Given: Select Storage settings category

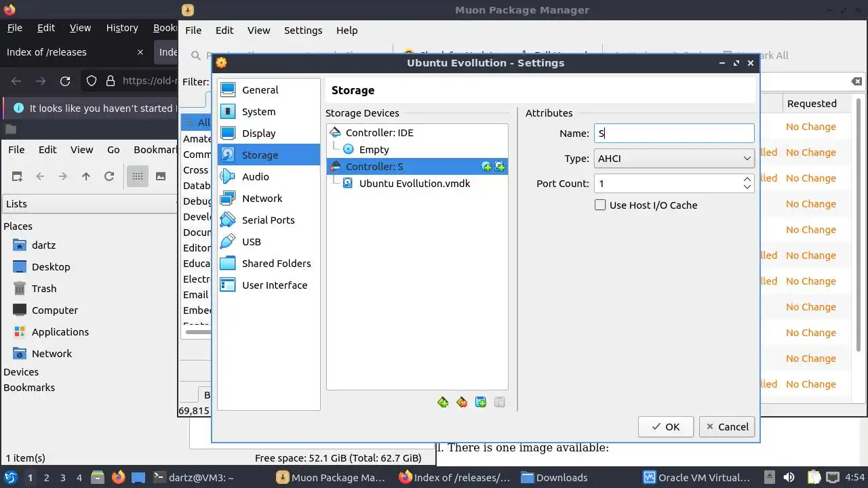Looking at the screenshot, I should [269, 155].
